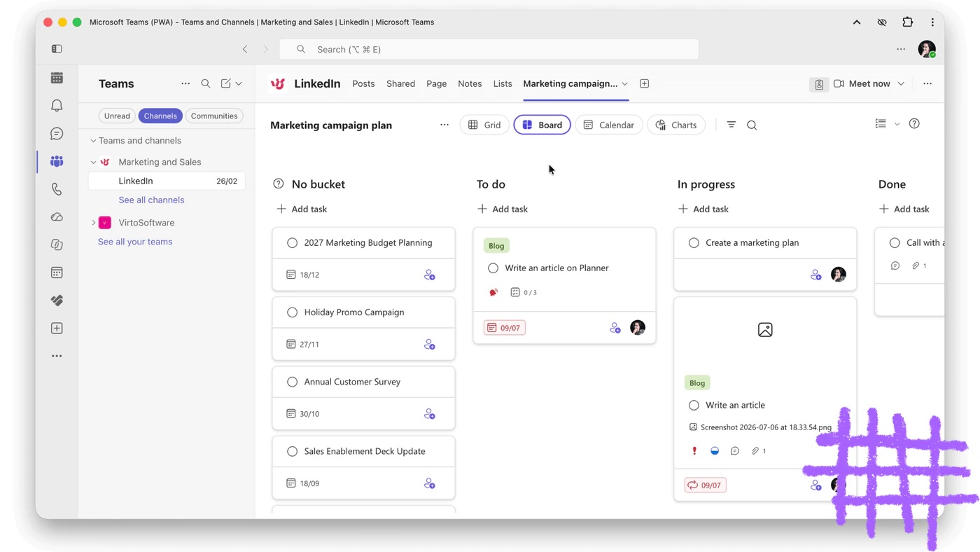Expand VirtoSoftware team
The image size is (980, 552).
tap(93, 223)
